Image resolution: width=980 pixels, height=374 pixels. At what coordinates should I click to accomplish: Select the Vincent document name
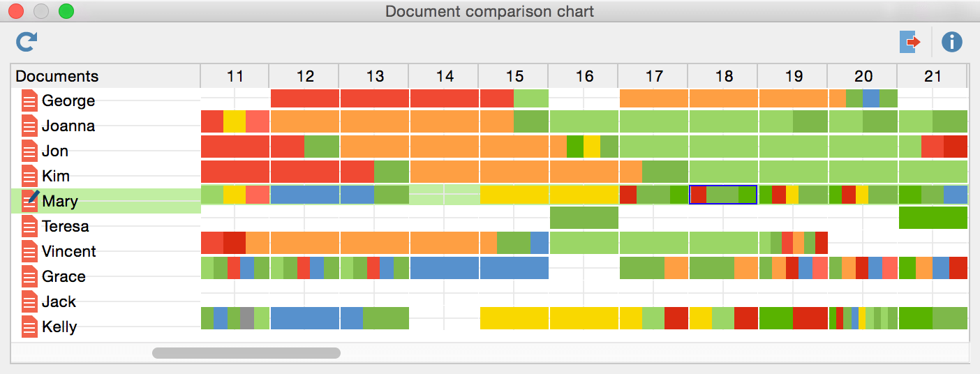point(69,251)
